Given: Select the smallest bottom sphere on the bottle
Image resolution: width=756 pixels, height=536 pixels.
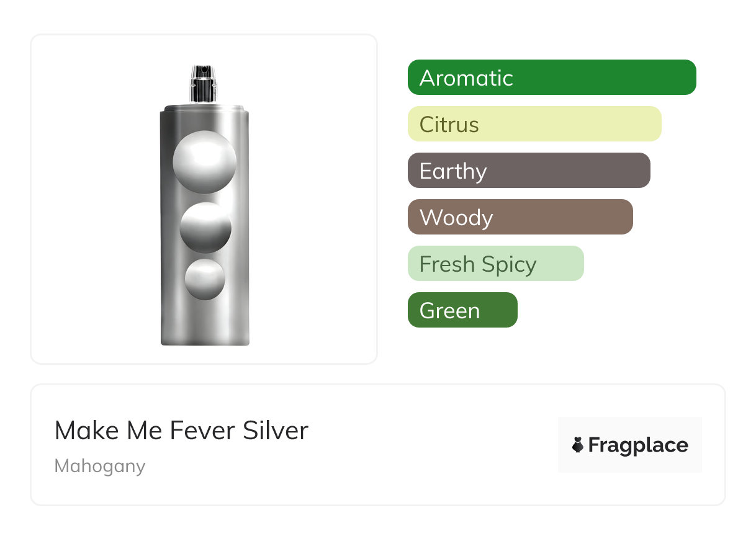Looking at the screenshot, I should [205, 279].
